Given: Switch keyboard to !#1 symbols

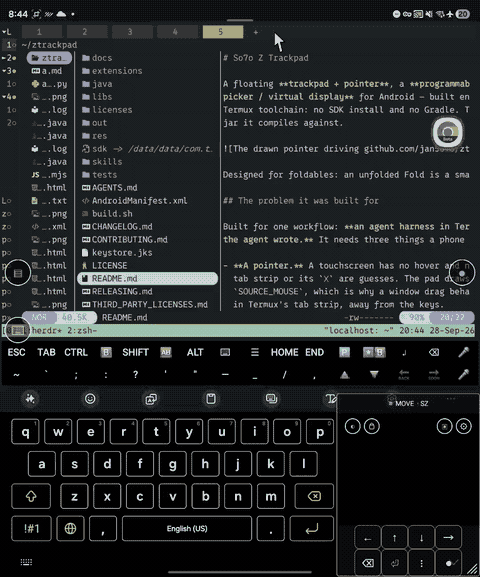Looking at the screenshot, I should (x=31, y=529).
